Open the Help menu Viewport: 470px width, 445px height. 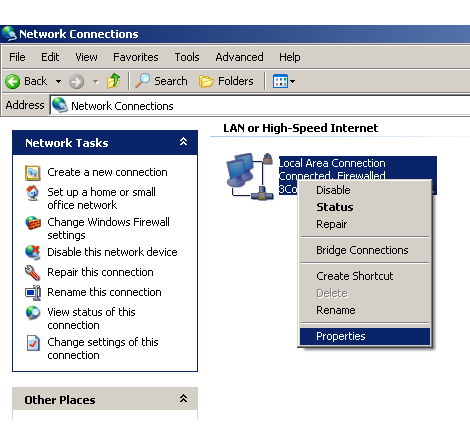point(290,57)
